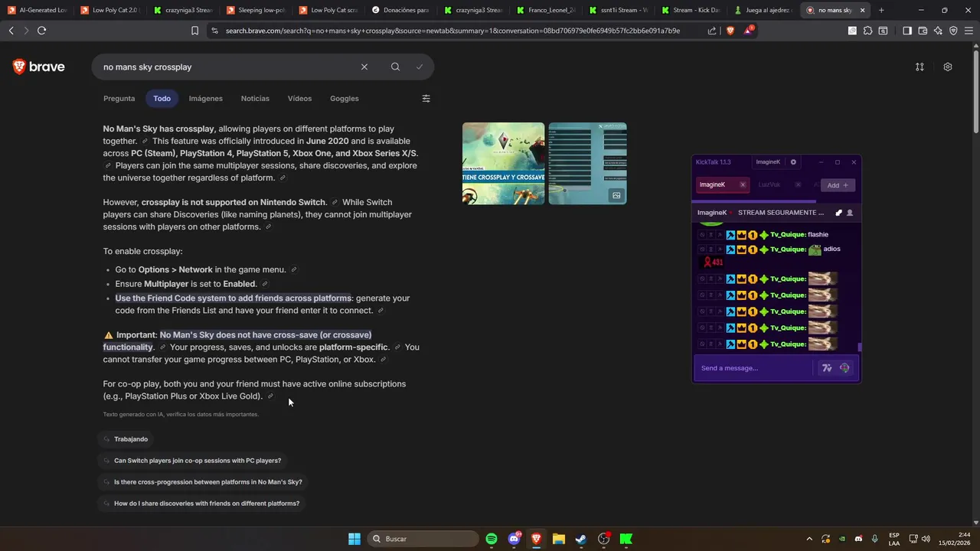Click the Windows taskbar Buscar search box
The width and height of the screenshot is (980, 551).
point(423,539)
